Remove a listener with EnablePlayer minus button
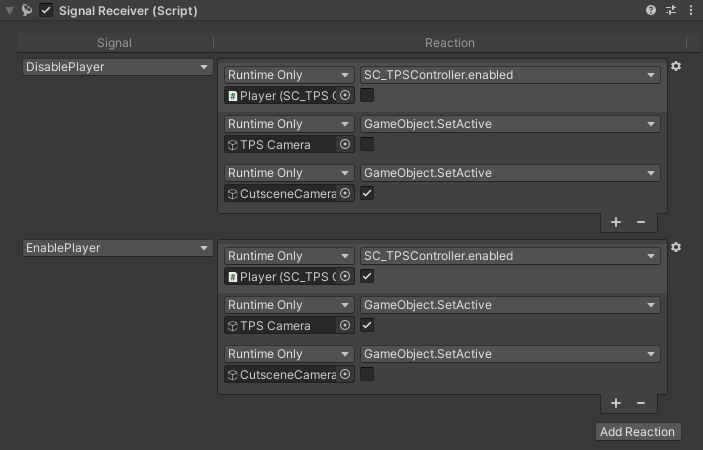 coord(641,403)
